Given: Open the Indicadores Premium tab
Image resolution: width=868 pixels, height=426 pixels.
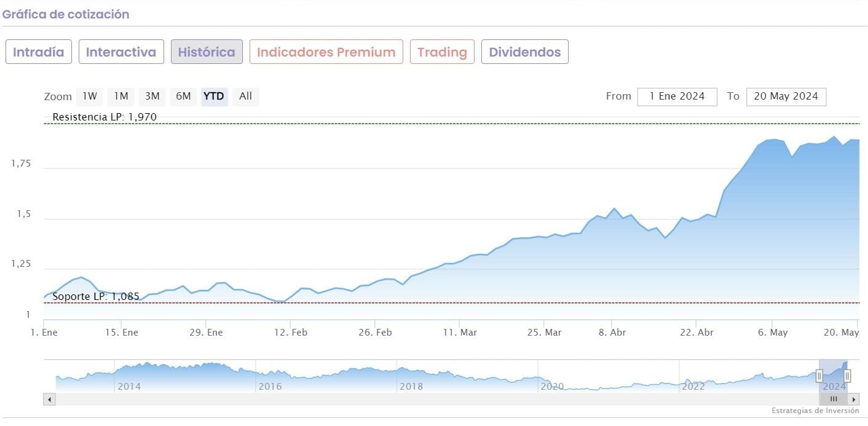Looking at the screenshot, I should 326,52.
